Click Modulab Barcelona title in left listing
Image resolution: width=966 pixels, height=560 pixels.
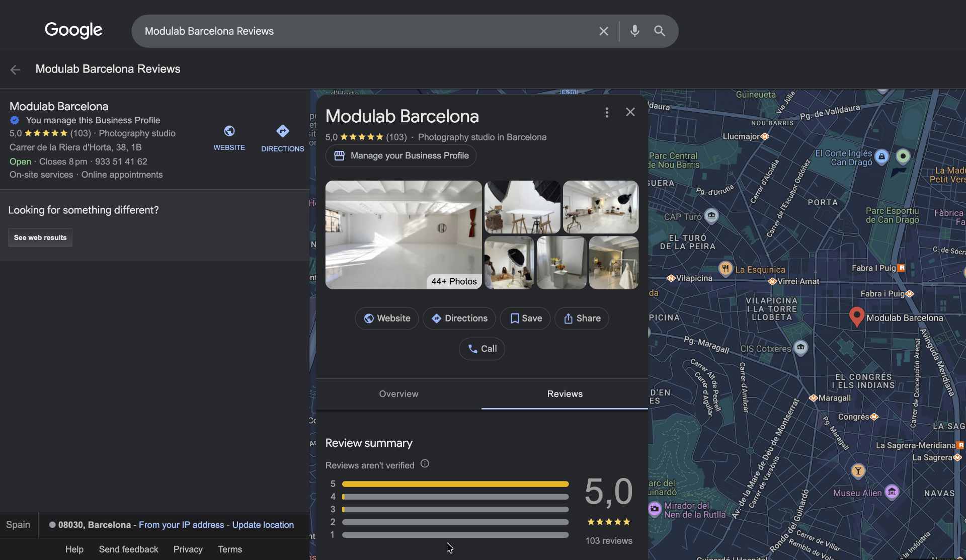[59, 107]
